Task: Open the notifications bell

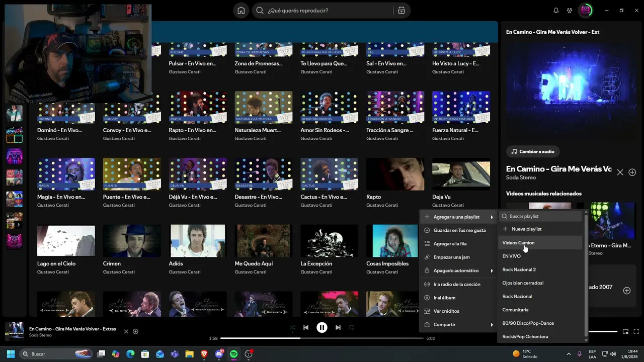Action: pyautogui.click(x=556, y=11)
